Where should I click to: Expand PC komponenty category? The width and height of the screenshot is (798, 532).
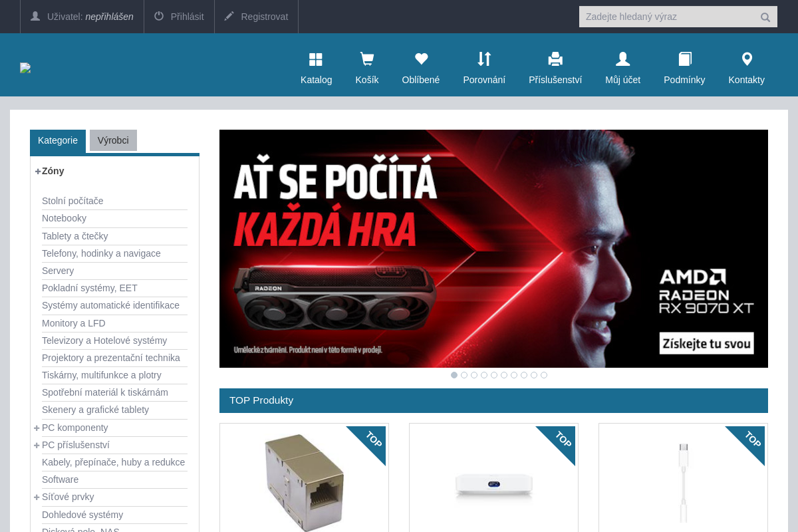pyautogui.click(x=37, y=428)
